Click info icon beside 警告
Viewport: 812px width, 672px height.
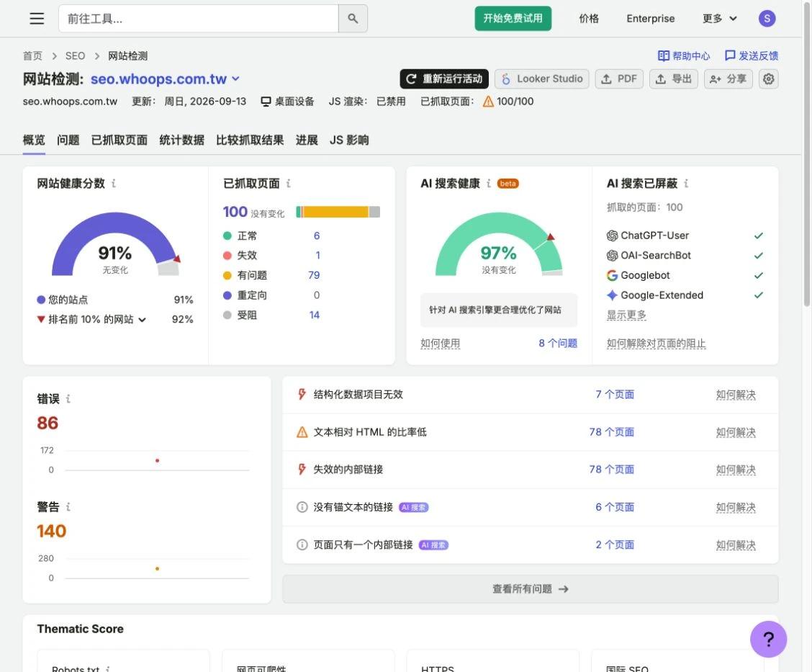[68, 507]
